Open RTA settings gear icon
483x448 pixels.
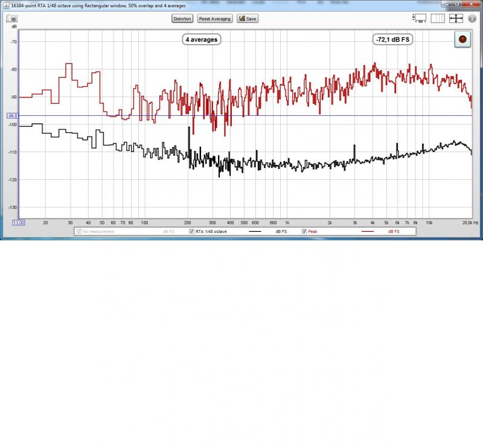click(472, 19)
